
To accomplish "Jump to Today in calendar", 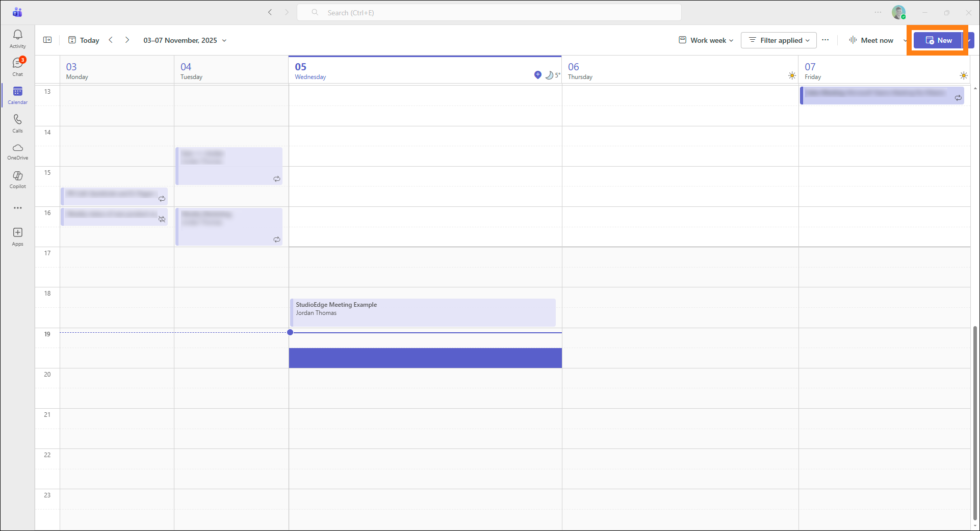I will click(84, 40).
